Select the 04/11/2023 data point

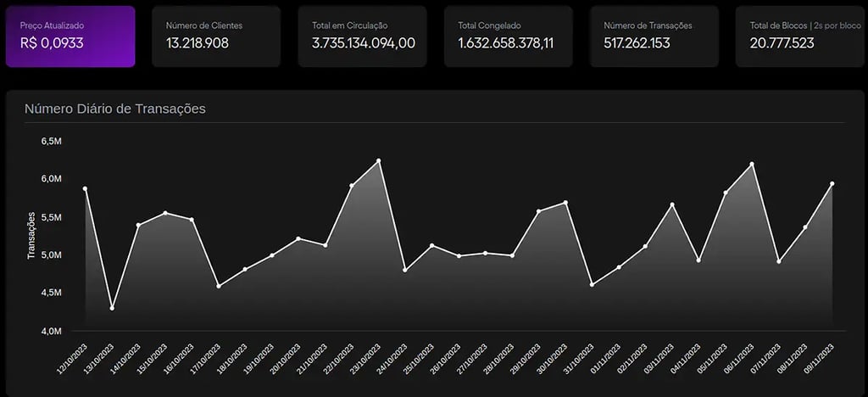[x=698, y=260]
